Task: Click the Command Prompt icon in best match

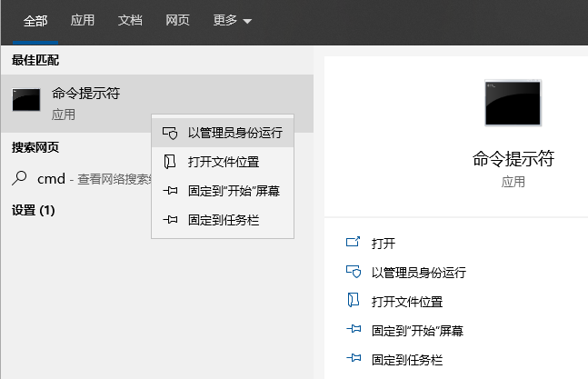Action: point(26,101)
